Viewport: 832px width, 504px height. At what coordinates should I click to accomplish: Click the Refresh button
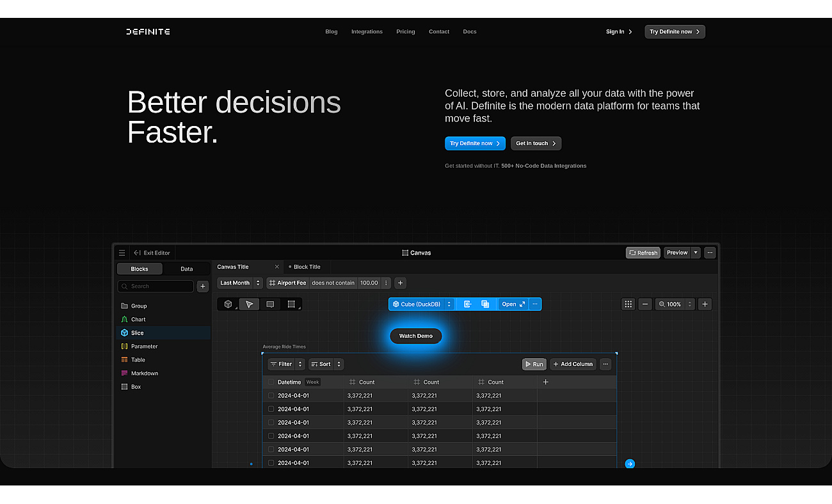(x=643, y=253)
